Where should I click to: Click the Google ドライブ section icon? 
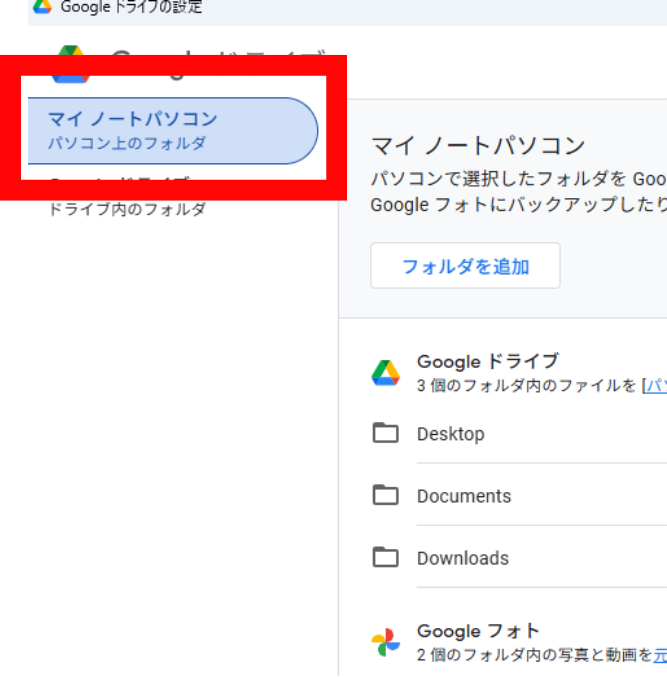[x=386, y=373]
